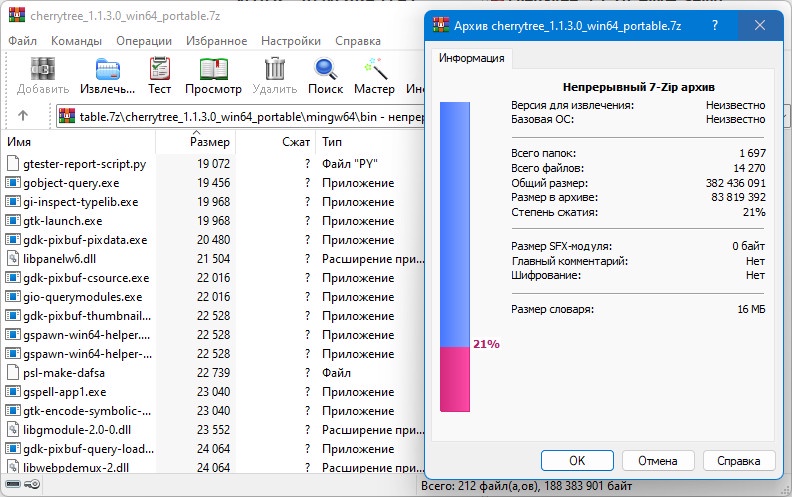Click size value 19 072

pos(213,164)
